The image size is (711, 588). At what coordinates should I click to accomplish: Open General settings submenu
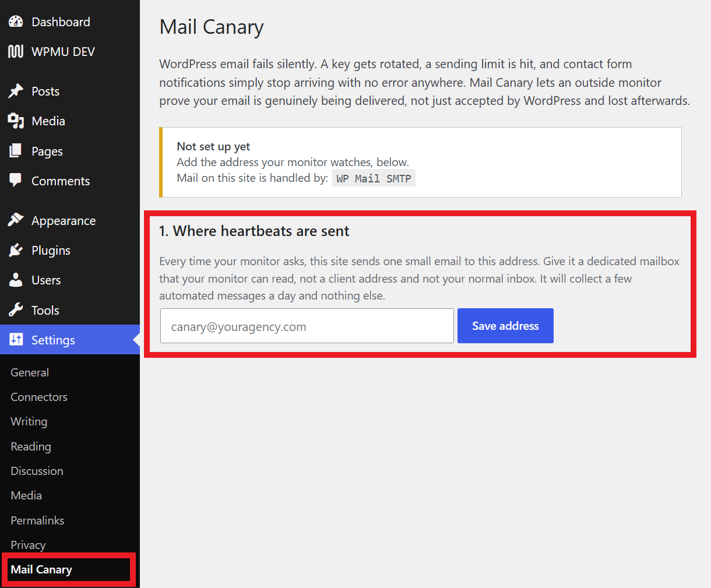(x=30, y=372)
